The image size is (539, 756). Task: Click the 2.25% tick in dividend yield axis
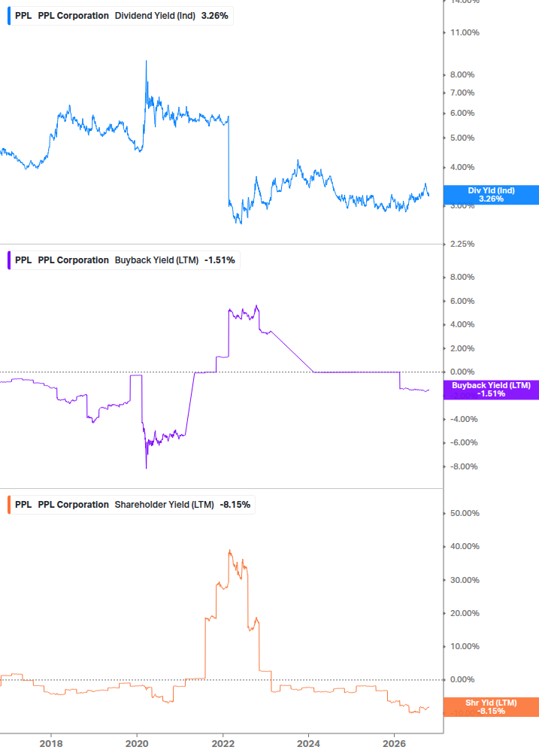462,244
